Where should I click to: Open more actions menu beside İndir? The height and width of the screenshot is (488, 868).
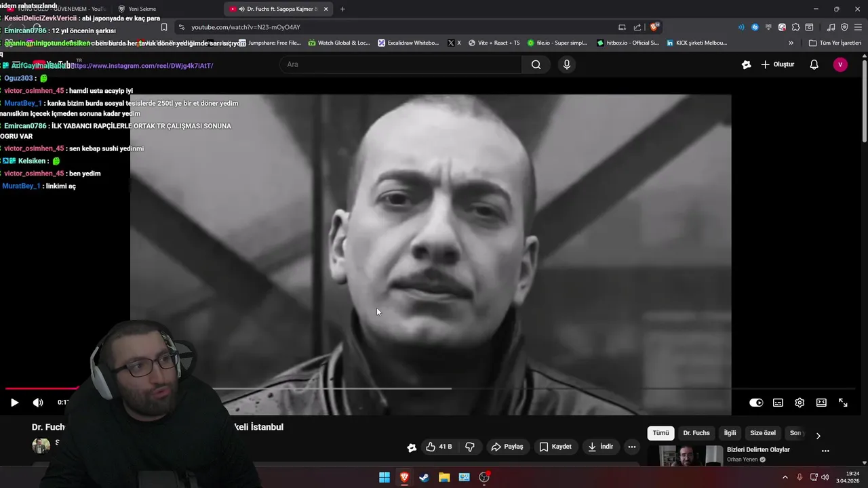632,447
